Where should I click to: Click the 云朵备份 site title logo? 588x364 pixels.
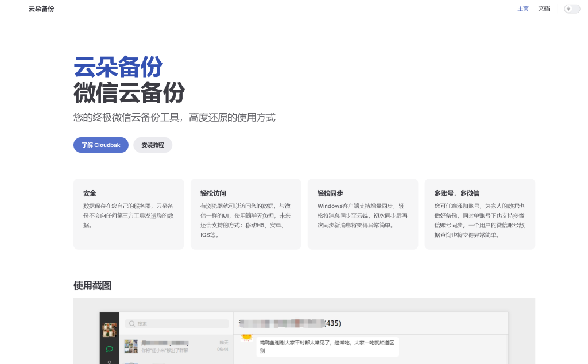[x=41, y=9]
